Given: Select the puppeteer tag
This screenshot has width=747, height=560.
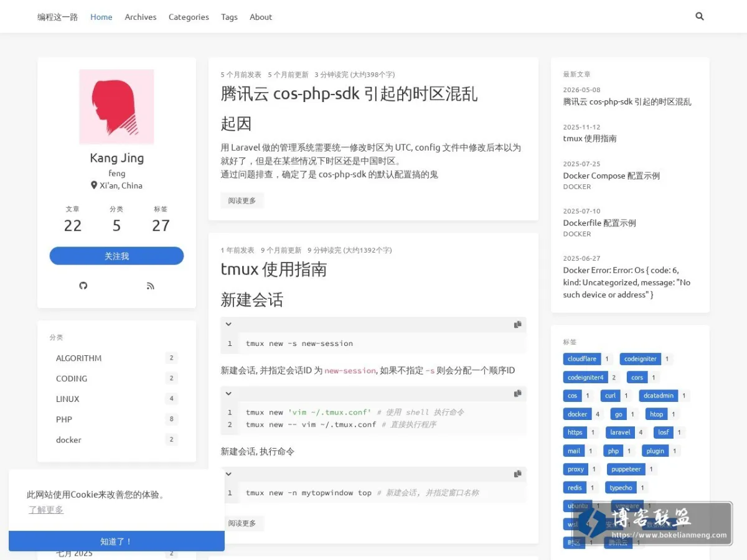Looking at the screenshot, I should (x=626, y=469).
